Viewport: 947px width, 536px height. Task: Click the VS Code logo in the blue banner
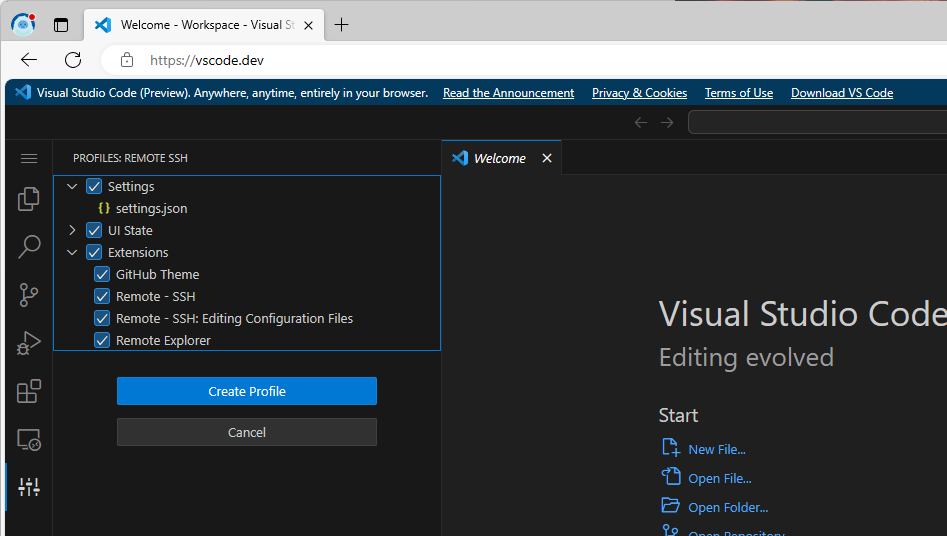coord(22,92)
